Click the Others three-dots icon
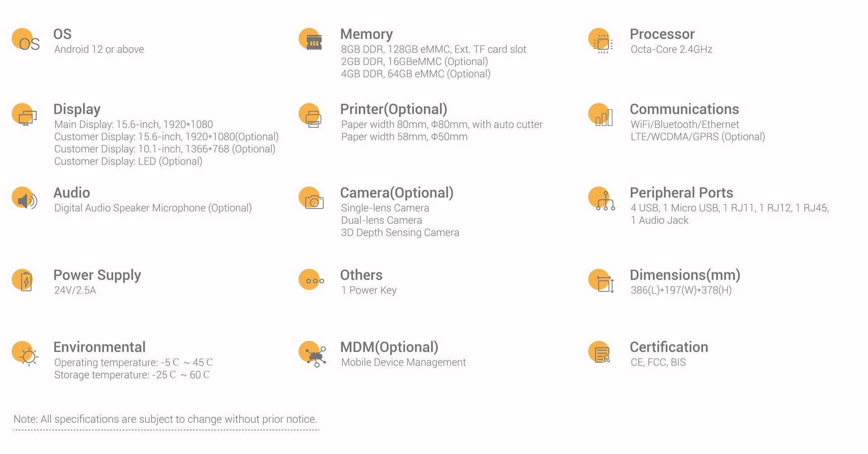This screenshot has height=454, width=868. click(311, 281)
